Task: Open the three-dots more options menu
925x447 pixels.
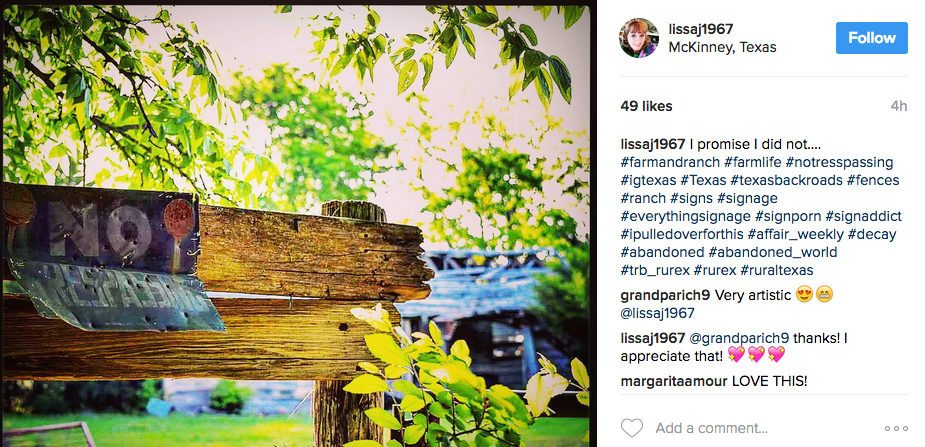Action: (896, 429)
